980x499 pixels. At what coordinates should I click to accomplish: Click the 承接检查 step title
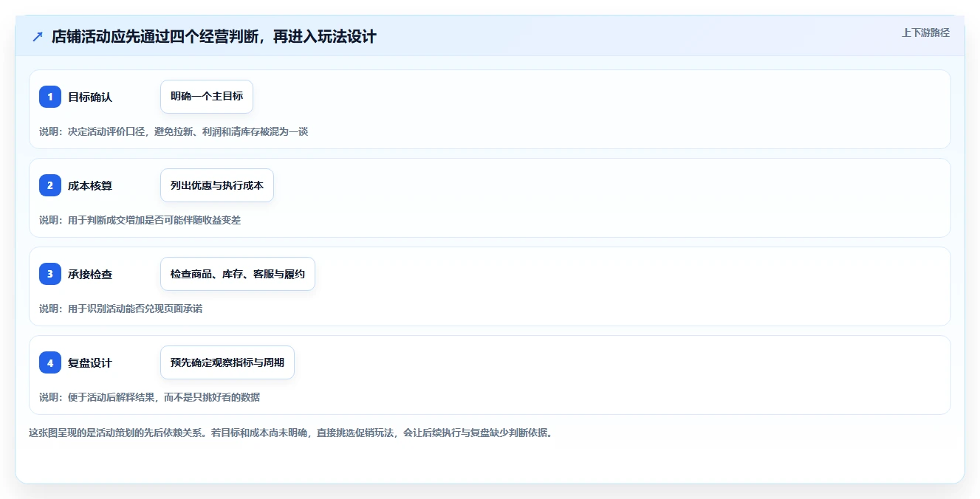90,274
